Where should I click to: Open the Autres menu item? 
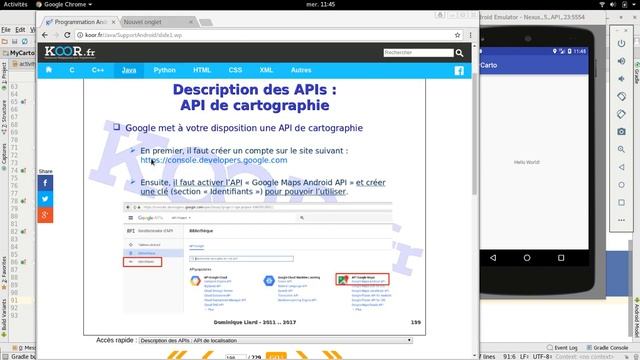tap(301, 70)
